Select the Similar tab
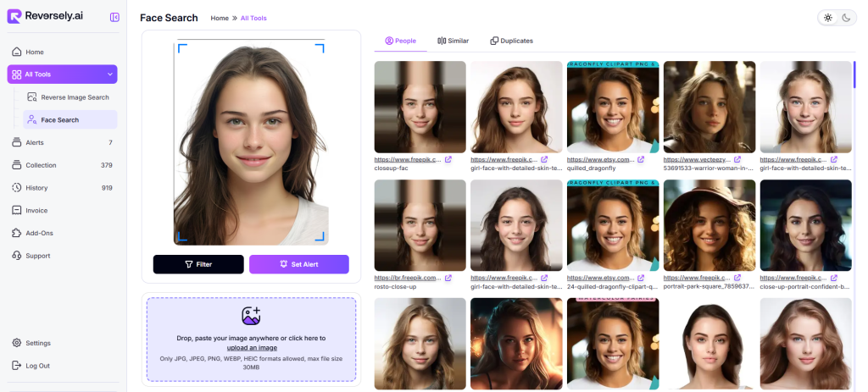Screen dimensions: 868x392 coord(453,41)
